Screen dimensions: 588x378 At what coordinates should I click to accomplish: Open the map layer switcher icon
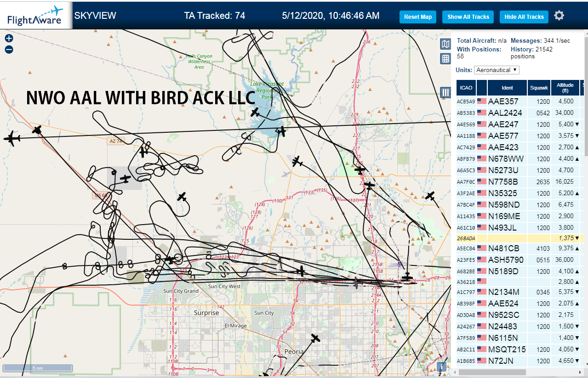[445, 44]
